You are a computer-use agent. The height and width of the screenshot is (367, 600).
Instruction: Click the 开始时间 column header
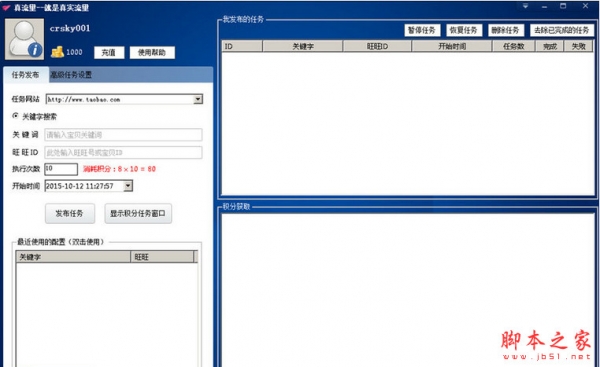coord(452,46)
